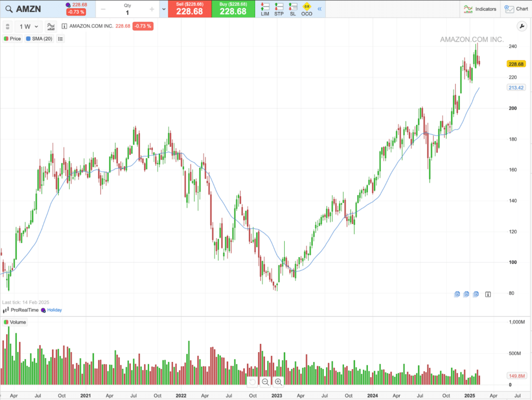Click the SL stop-limit order icon
Image resolution: width=532 pixels, height=400 pixels.
tap(293, 9)
